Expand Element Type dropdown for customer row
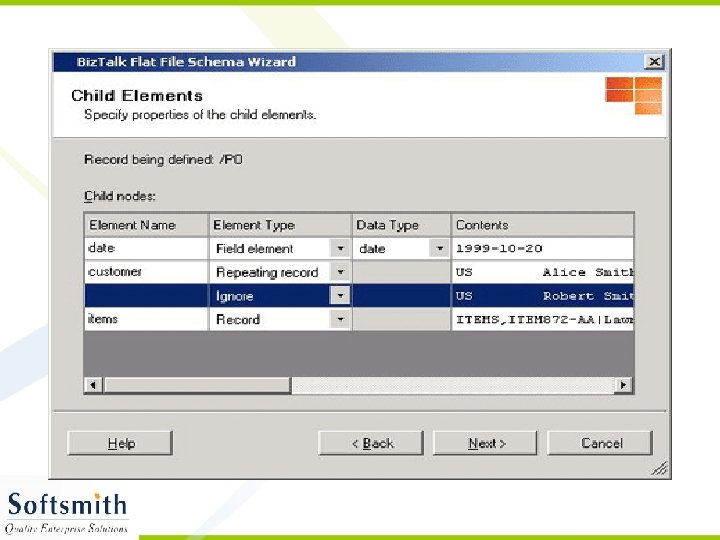720x540 pixels. tap(340, 272)
